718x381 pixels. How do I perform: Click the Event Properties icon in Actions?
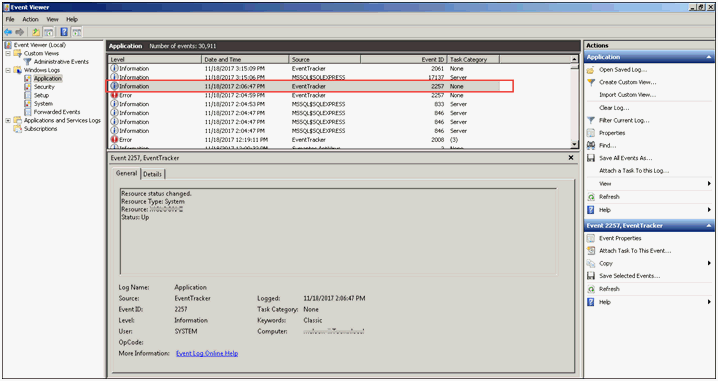591,238
